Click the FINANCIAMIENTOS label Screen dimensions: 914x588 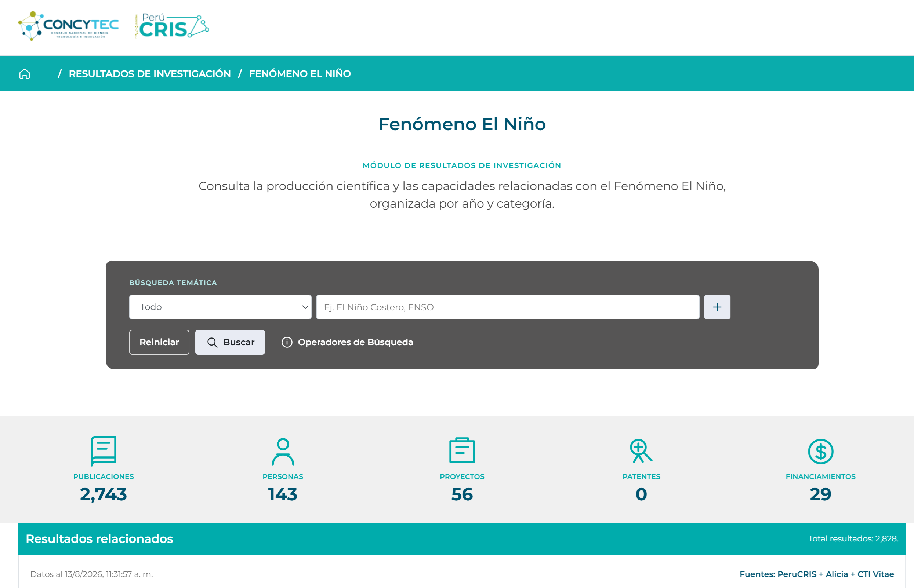pyautogui.click(x=820, y=476)
